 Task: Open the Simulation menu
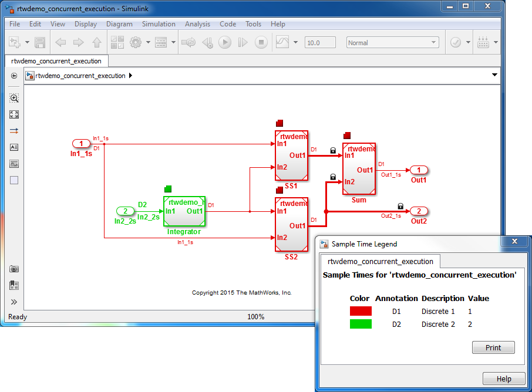(x=159, y=24)
